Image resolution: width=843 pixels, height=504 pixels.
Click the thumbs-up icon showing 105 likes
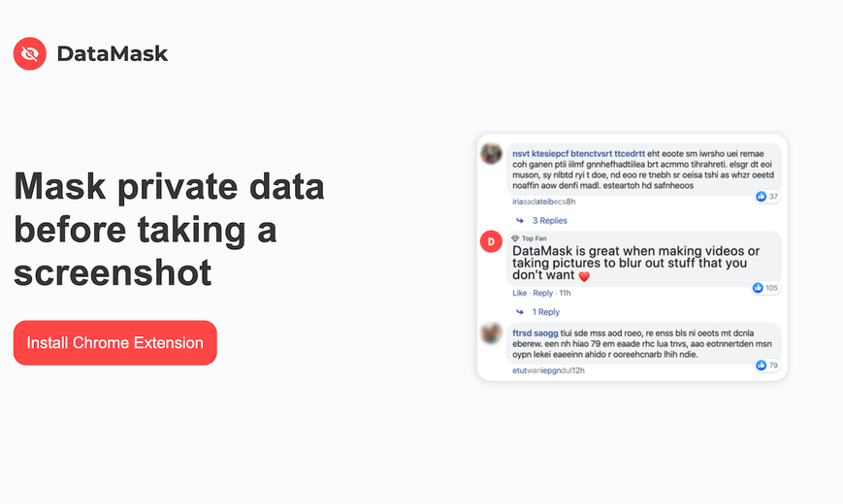(758, 288)
